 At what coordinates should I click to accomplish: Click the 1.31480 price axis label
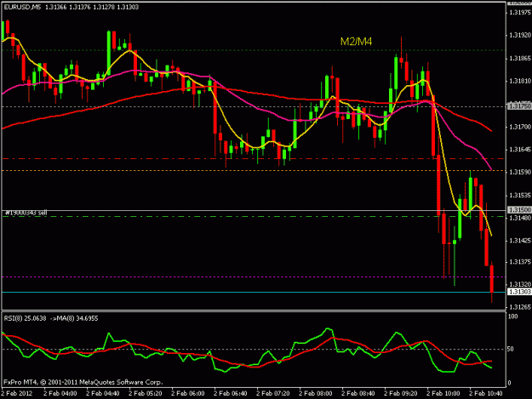[x=520, y=218]
